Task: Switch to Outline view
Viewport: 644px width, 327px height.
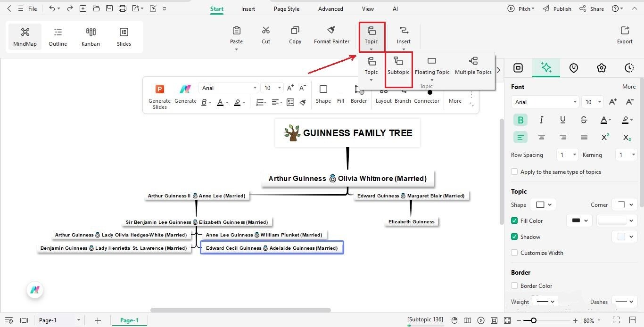Action: click(x=58, y=37)
